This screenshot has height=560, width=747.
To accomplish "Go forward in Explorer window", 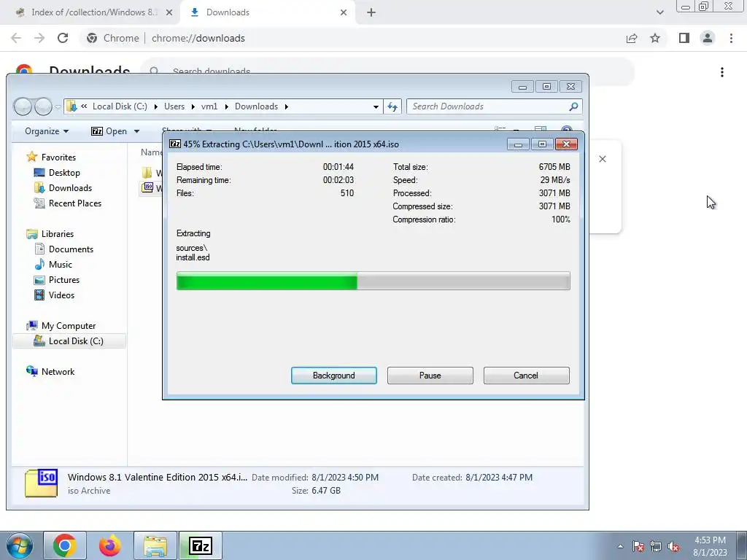I will (43, 106).
